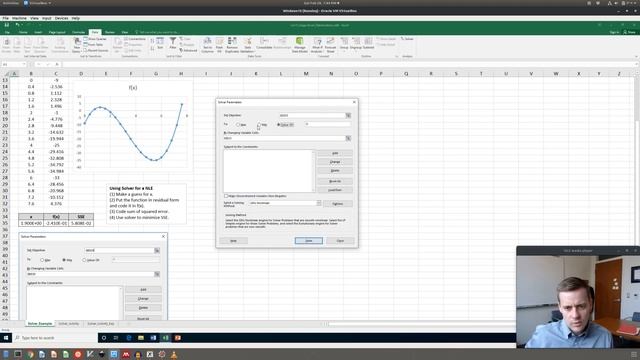Switch to the Formulas ribbon tab
This screenshot has height=360, width=640.
click(x=78, y=32)
